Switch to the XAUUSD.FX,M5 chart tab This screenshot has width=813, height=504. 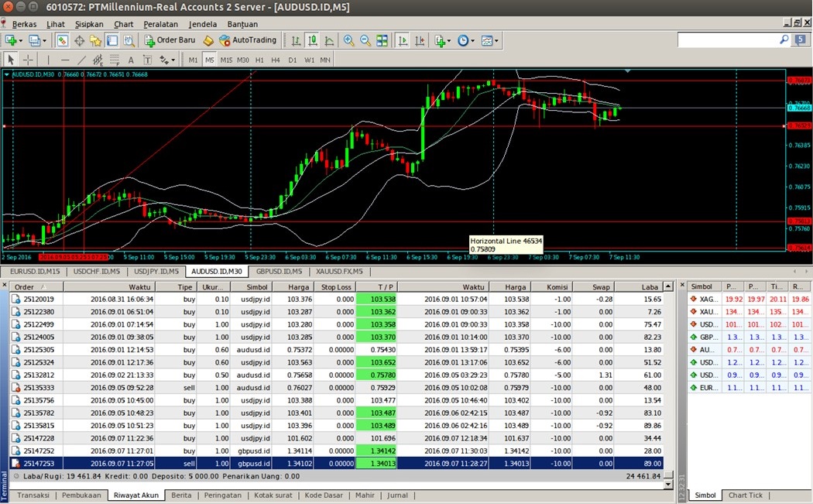point(340,271)
